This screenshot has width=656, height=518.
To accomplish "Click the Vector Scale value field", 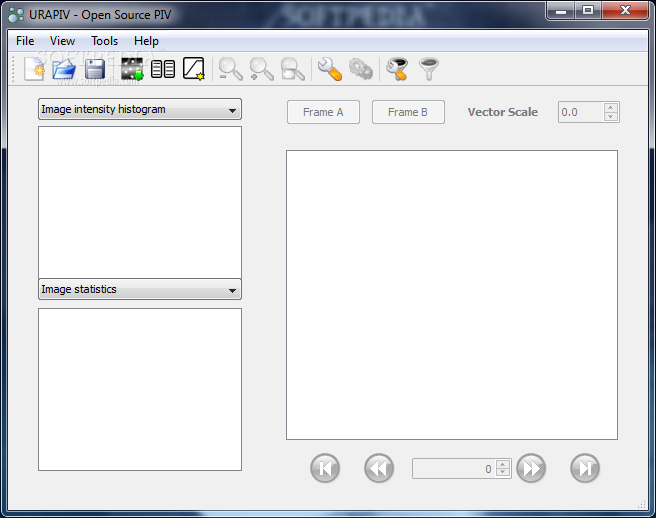I will pyautogui.click(x=582, y=112).
